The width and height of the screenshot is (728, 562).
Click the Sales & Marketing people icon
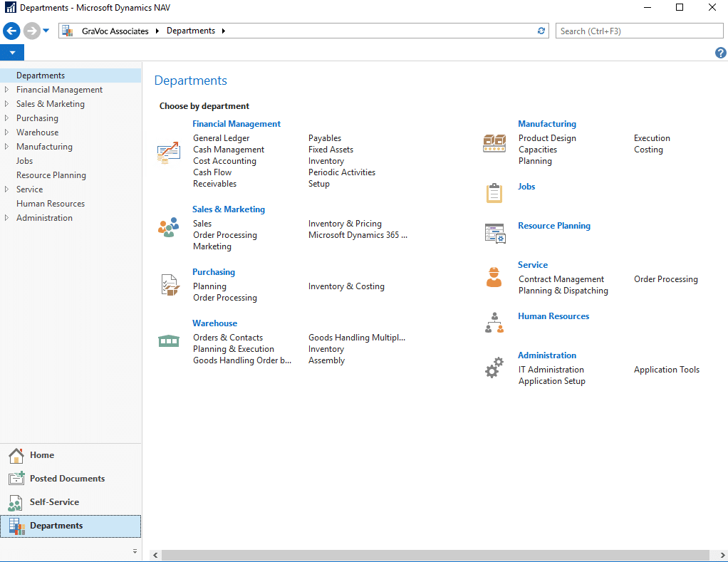[x=169, y=227]
